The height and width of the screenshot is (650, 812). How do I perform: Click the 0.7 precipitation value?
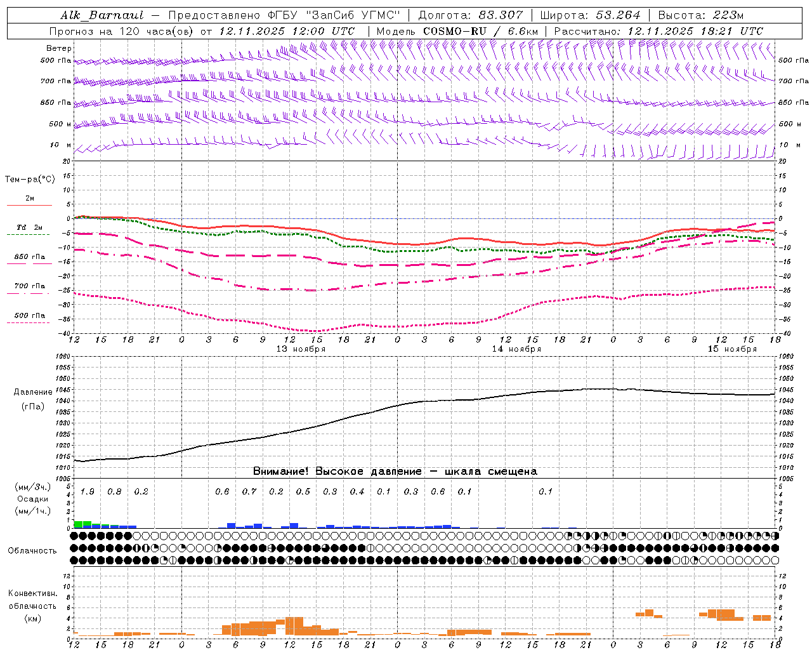[249, 492]
